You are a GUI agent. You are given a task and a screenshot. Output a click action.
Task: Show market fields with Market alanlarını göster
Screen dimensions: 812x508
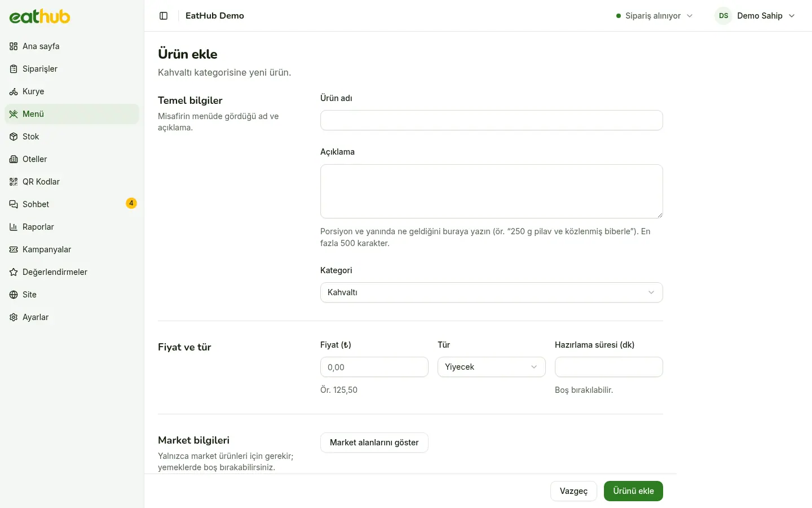tap(374, 443)
